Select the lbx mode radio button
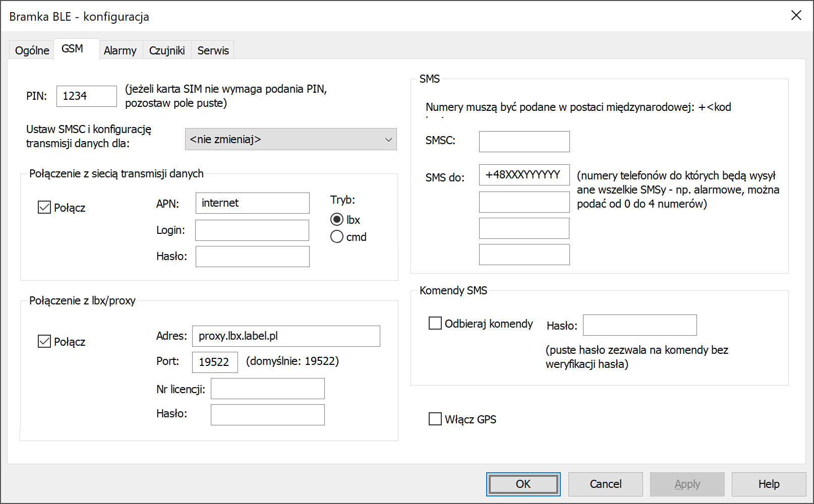 (337, 219)
